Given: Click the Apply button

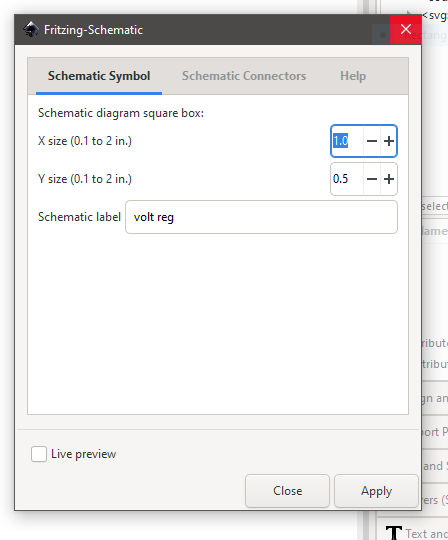Looking at the screenshot, I should pyautogui.click(x=376, y=491).
